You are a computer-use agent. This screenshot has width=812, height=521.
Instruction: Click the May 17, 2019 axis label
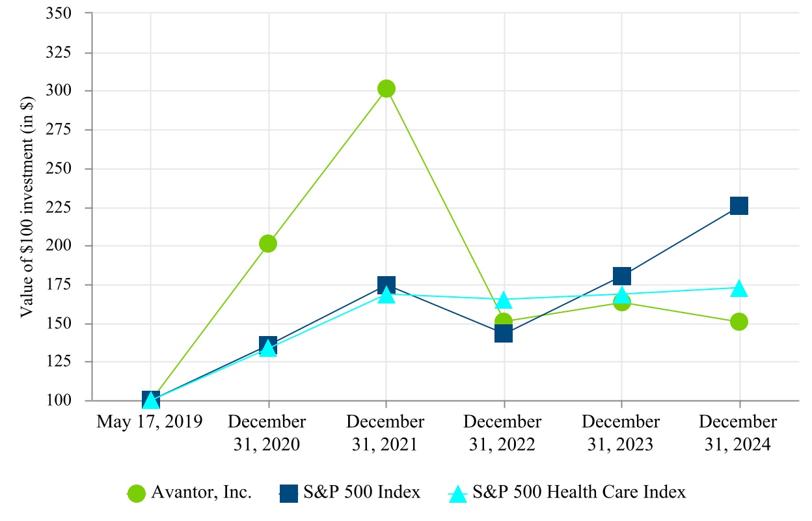coord(150,422)
